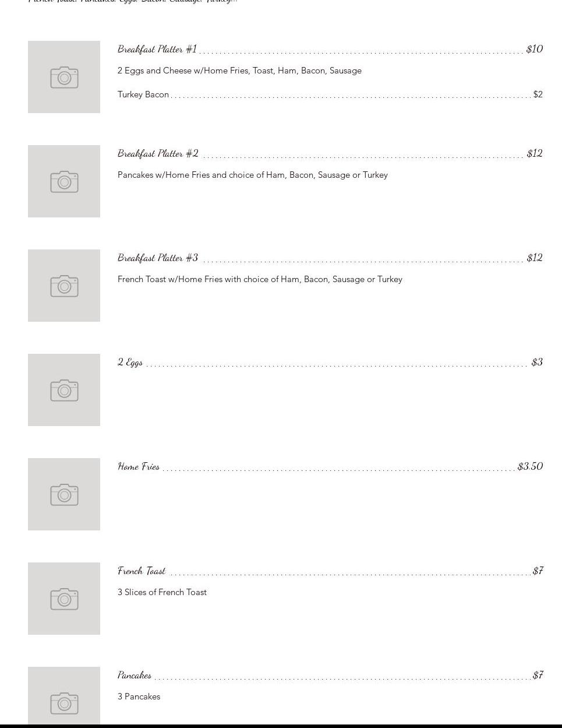Click the French Toast item title
The image size is (562, 728).
pyautogui.click(x=142, y=571)
